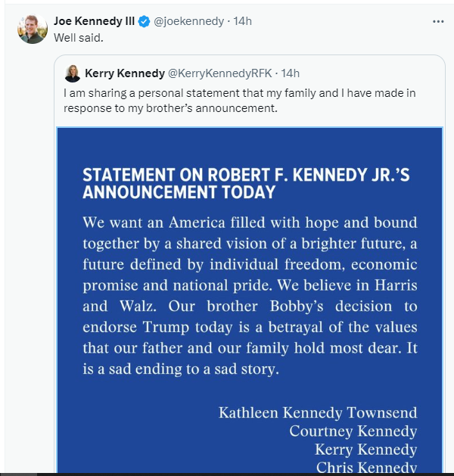The image size is (454, 476).
Task: Open Joe Kennedy III's profile avatar
Action: [33, 30]
